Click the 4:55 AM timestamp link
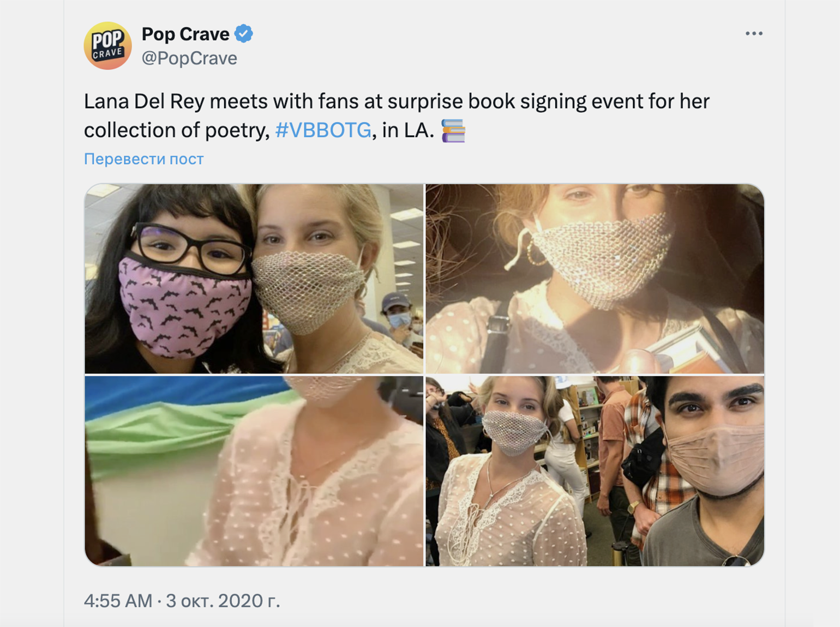 tap(118, 600)
